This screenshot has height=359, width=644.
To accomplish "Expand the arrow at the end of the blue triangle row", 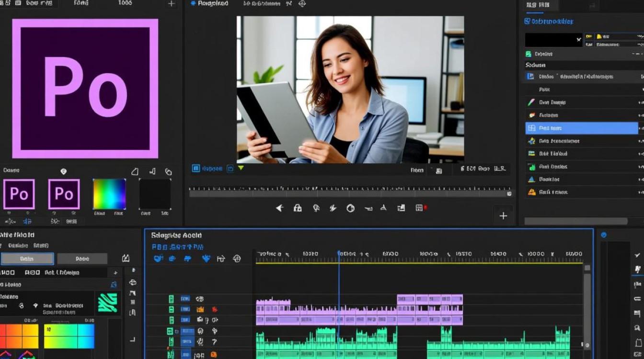I will click(641, 179).
